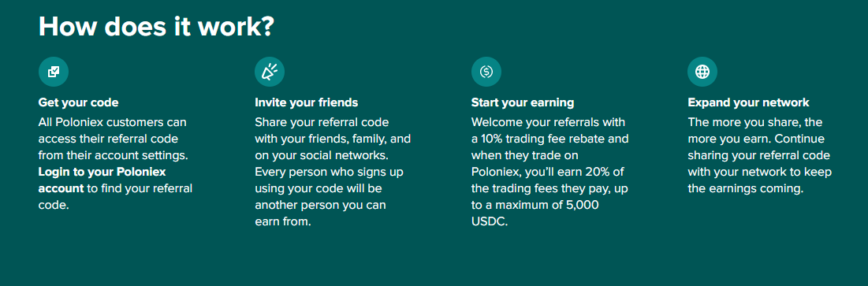
Task: Click the dollar coin icon above Start your earning
Action: coord(486,72)
